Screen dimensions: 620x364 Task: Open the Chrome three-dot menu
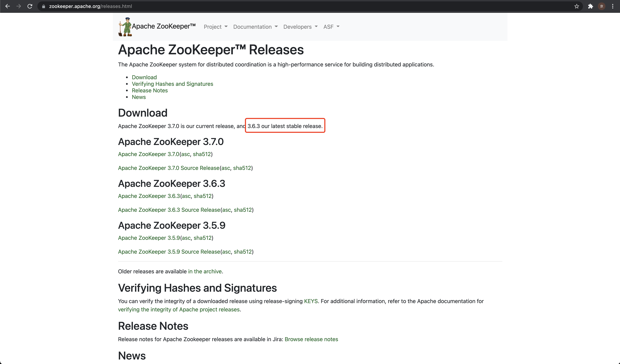(x=613, y=6)
